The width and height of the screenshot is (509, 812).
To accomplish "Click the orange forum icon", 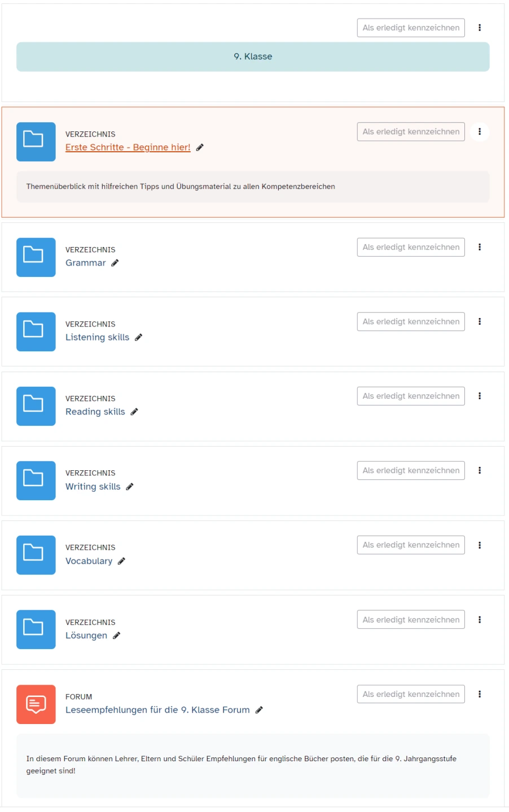I will point(36,704).
